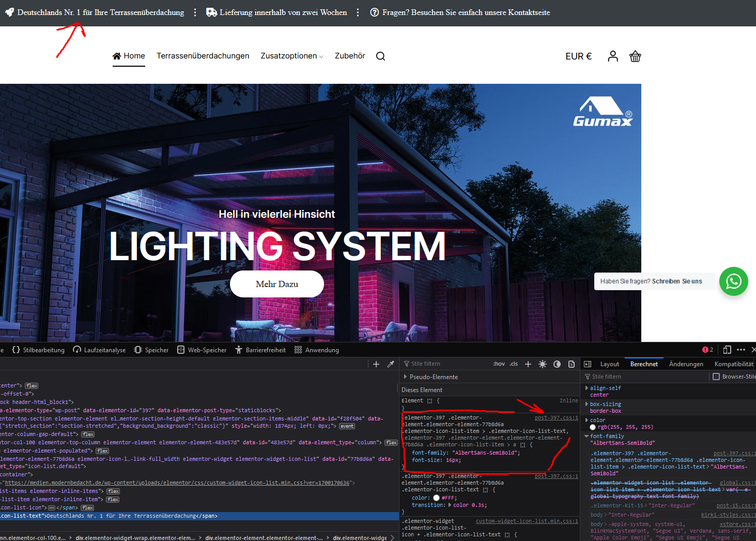Viewport: 756px width, 541px height.
Task: Go to the Home navigation link
Action: click(129, 56)
